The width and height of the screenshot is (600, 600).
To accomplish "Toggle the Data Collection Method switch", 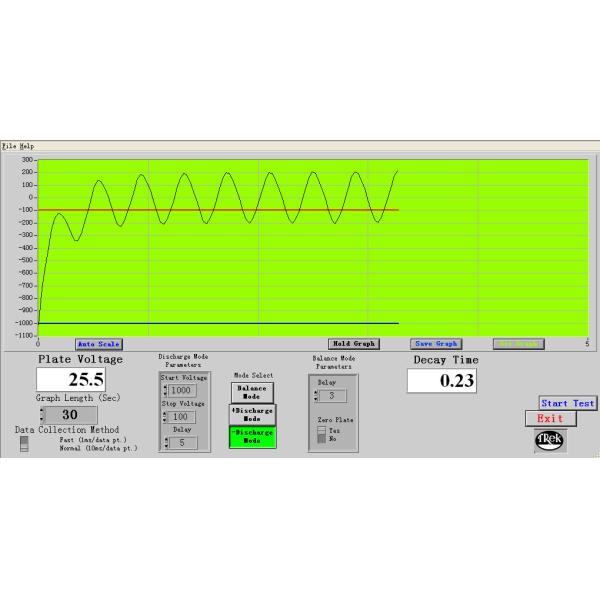I will (24, 444).
